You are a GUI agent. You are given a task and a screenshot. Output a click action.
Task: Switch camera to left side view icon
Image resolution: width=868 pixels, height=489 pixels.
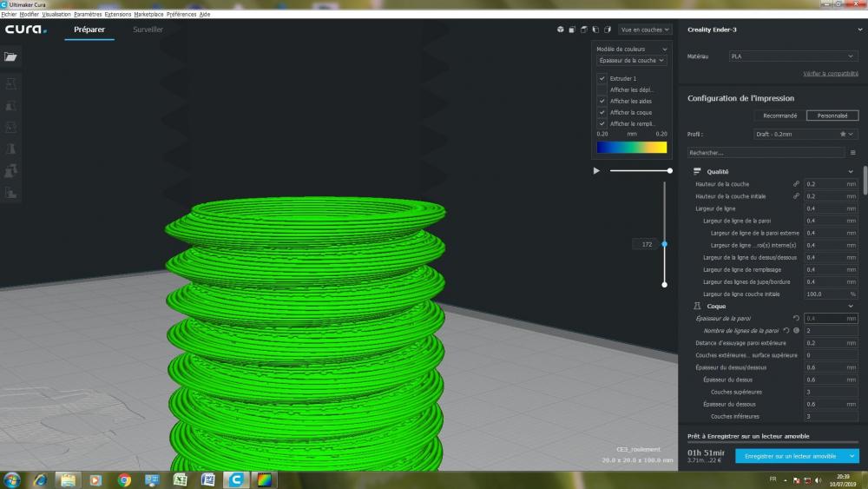pyautogui.click(x=595, y=30)
